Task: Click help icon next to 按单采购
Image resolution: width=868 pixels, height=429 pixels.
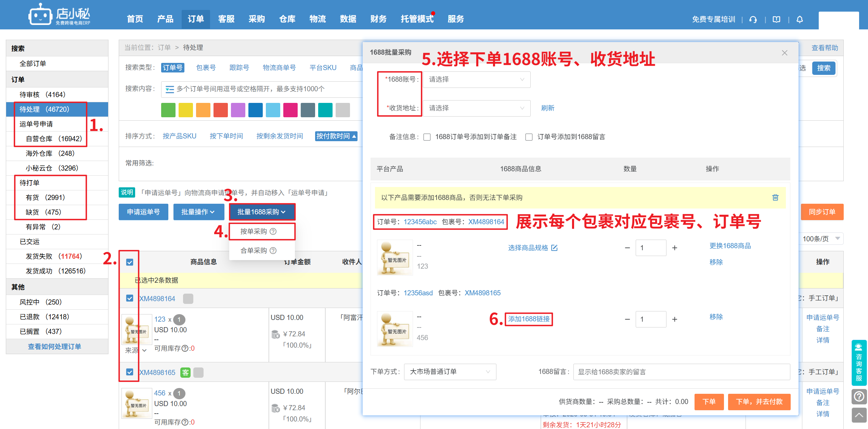Action: click(273, 231)
